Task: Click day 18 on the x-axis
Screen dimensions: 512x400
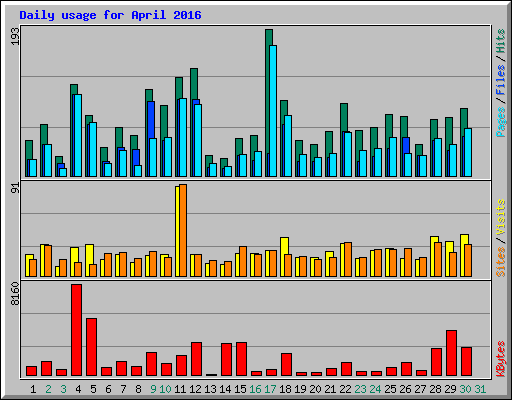Action: 285,389
